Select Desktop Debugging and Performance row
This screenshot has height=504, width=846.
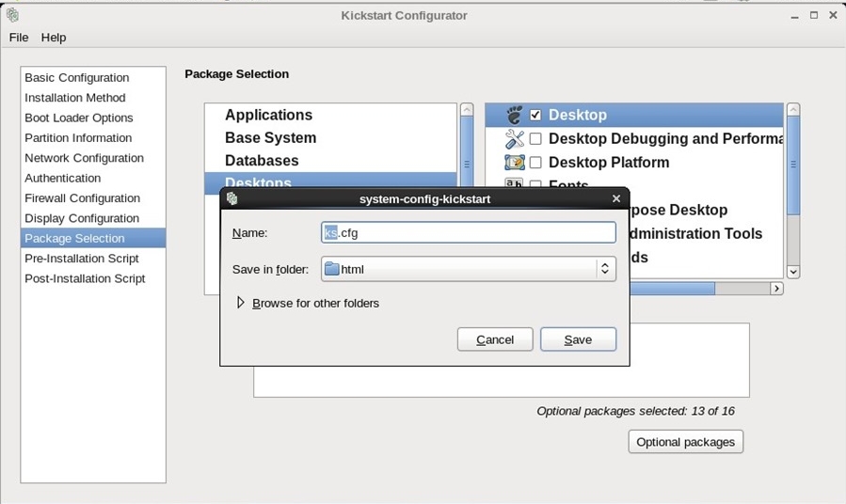coord(634,138)
